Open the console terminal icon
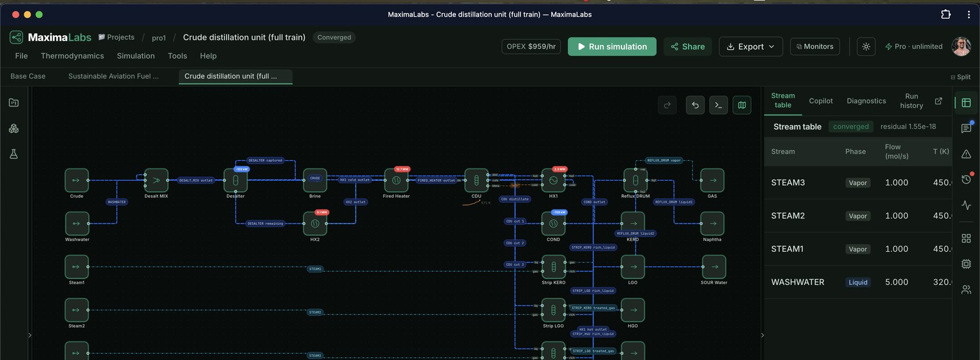This screenshot has width=980, height=360. 718,105
